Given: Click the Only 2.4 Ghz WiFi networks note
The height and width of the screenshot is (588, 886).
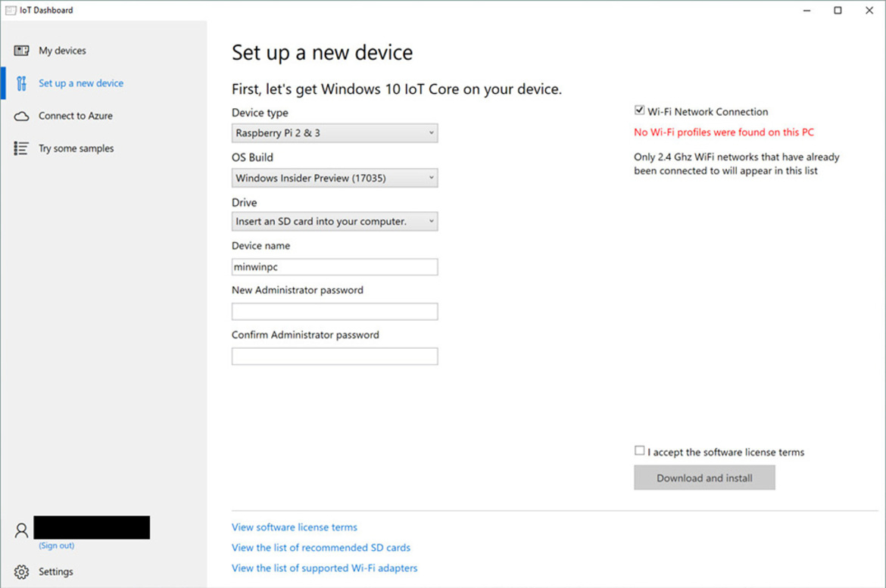Looking at the screenshot, I should (x=736, y=163).
